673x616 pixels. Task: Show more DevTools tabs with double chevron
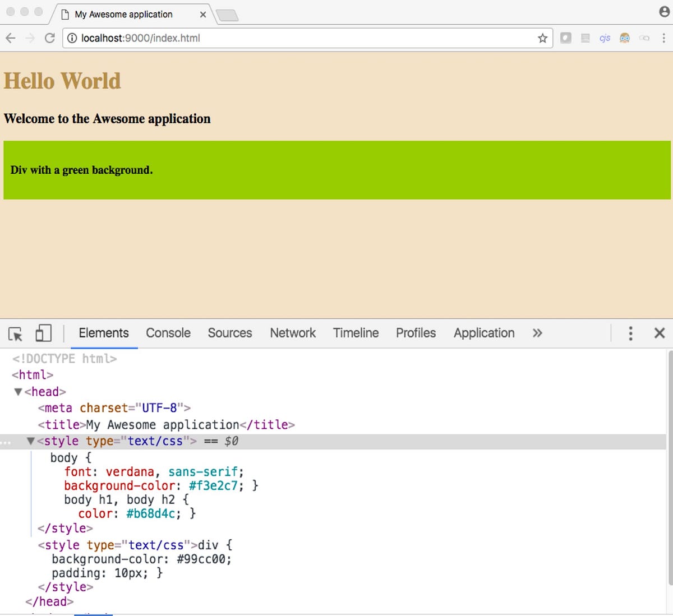(537, 333)
